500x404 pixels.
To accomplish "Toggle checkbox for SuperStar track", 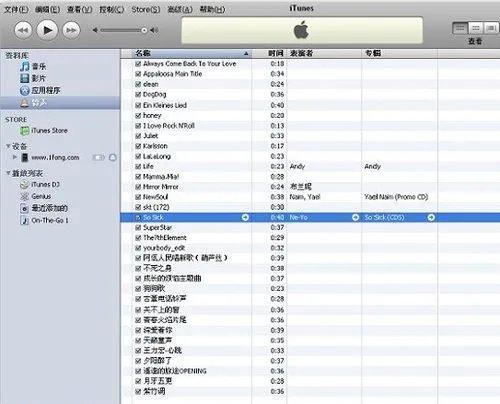I will click(138, 228).
